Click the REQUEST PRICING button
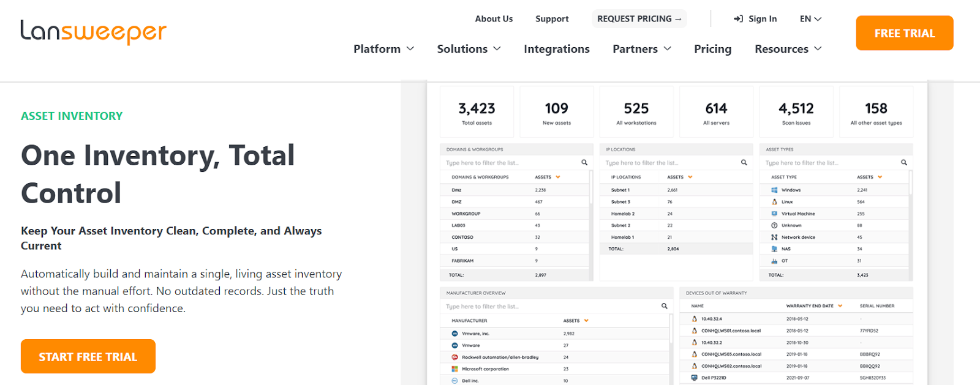The image size is (980, 385). pyautogui.click(x=639, y=19)
